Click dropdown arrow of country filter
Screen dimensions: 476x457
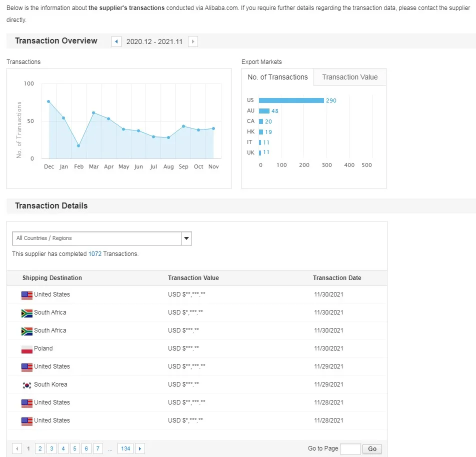186,238
